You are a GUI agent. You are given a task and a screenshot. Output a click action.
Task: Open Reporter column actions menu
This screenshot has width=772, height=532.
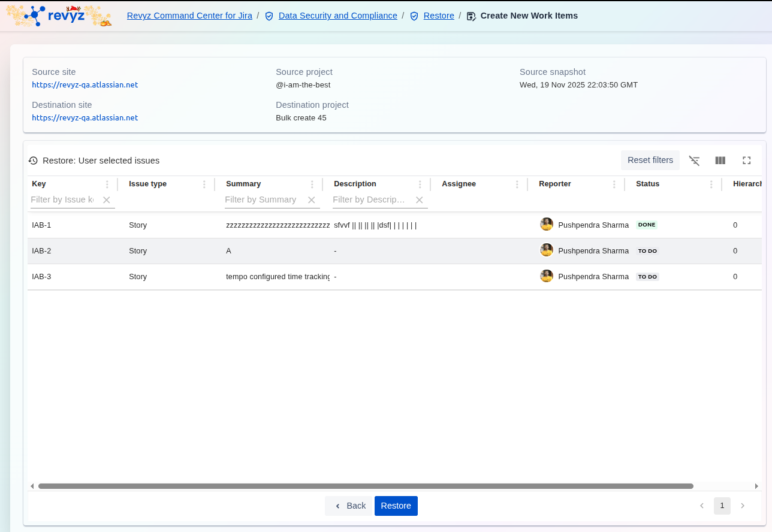[x=614, y=185]
